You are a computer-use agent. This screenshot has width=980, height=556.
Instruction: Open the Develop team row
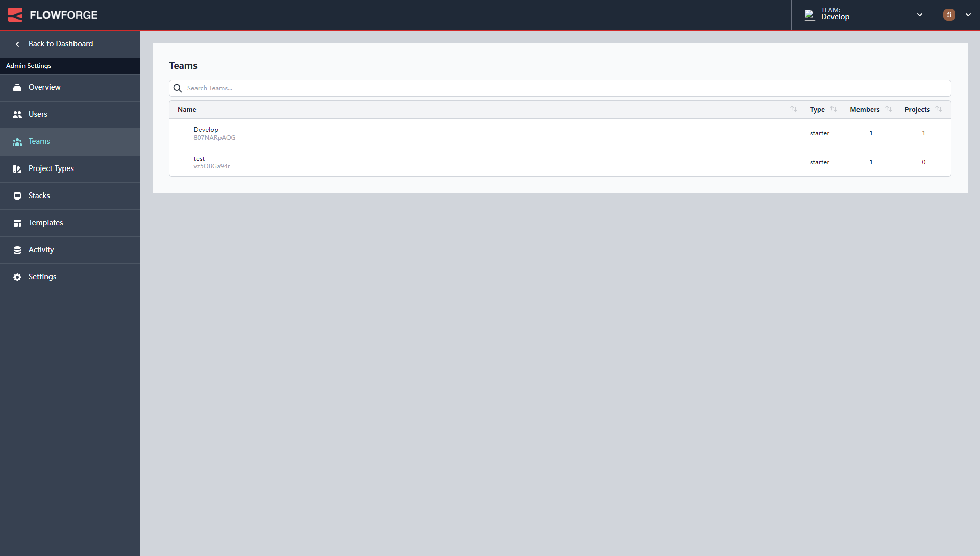pyautogui.click(x=206, y=130)
